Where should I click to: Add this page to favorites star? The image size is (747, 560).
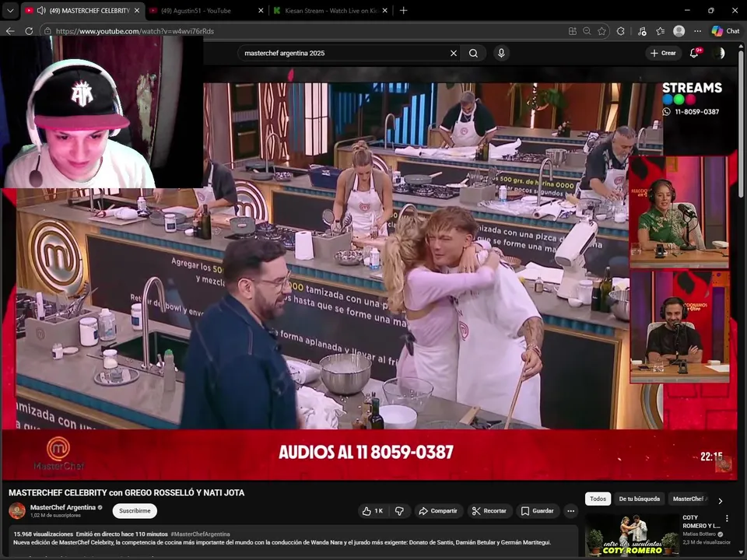601,31
